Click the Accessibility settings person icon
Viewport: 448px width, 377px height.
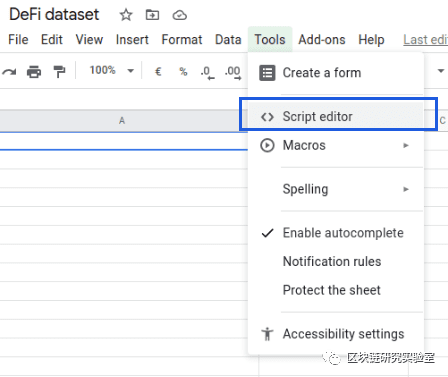click(267, 334)
